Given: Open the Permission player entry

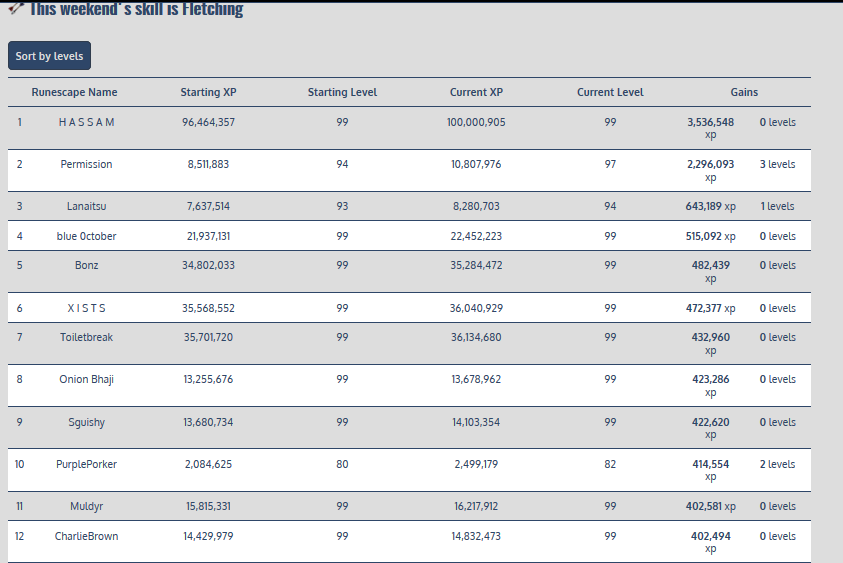Looking at the screenshot, I should click(x=86, y=164).
